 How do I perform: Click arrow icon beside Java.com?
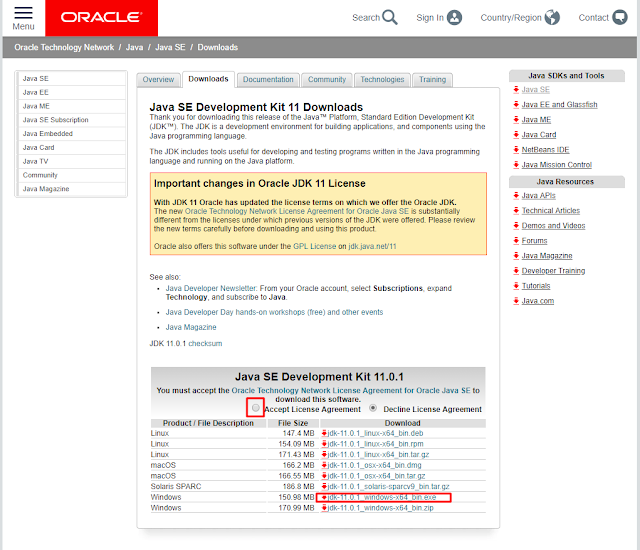516,301
